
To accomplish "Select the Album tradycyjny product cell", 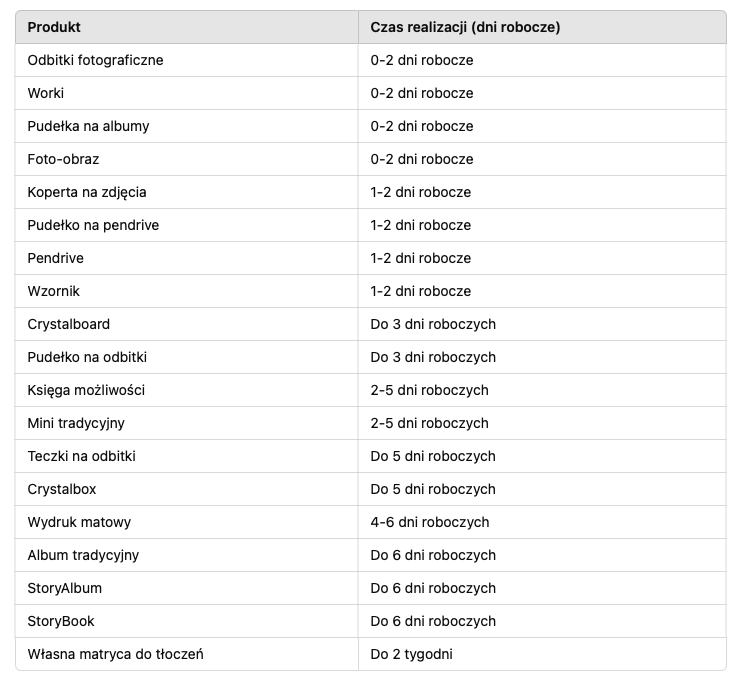I will (83, 555).
